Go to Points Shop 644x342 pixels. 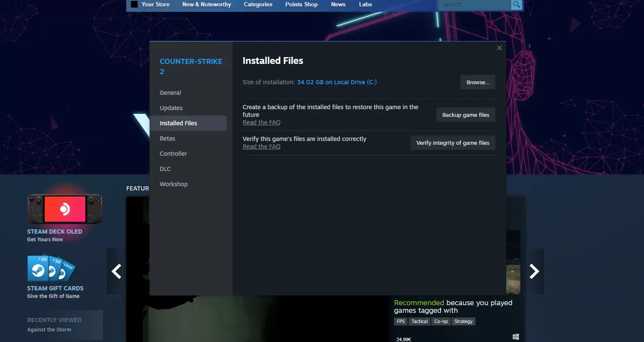point(301,5)
